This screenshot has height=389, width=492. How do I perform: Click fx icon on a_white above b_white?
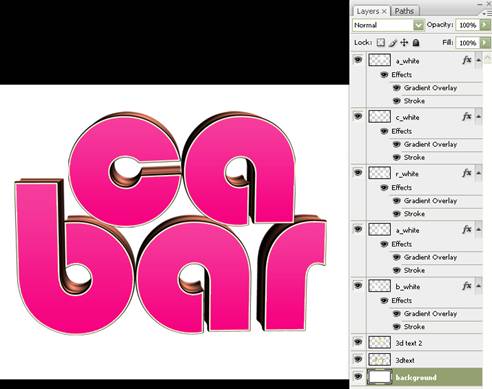467,230
